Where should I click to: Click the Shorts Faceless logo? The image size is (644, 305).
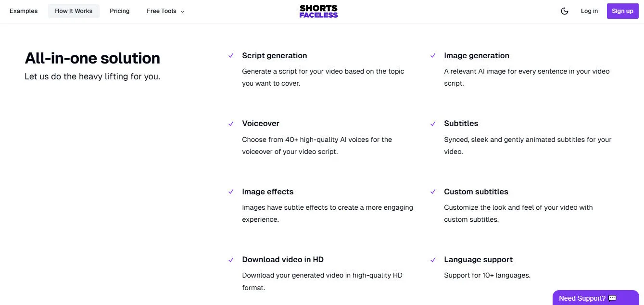coord(318,11)
